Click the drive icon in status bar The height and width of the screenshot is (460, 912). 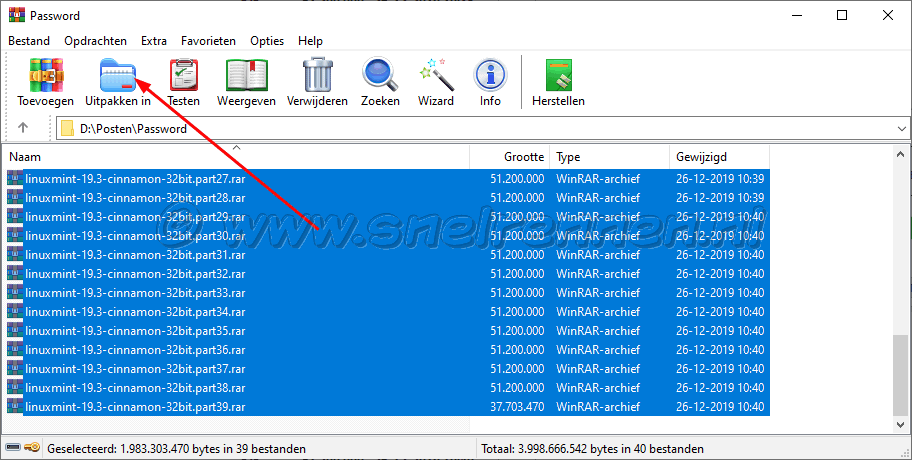click(x=13, y=448)
